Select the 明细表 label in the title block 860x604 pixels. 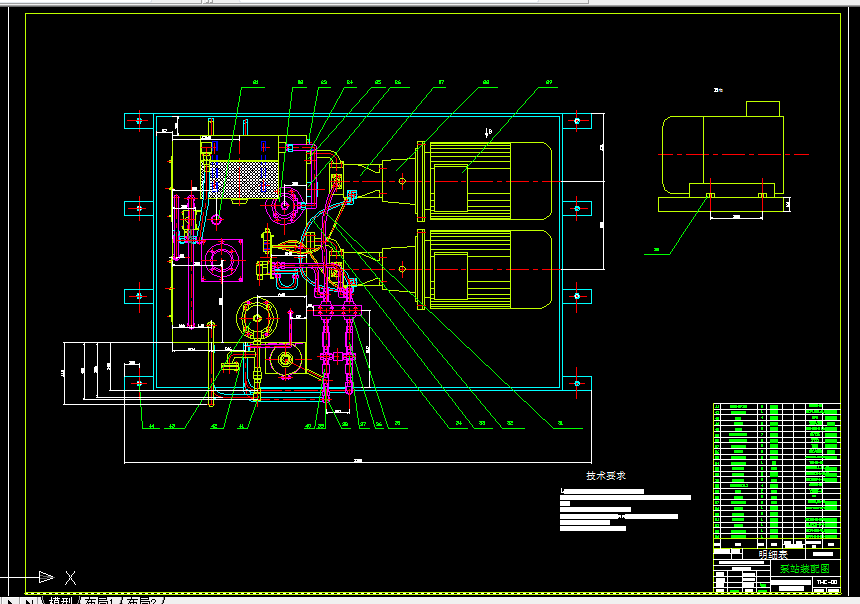point(773,555)
